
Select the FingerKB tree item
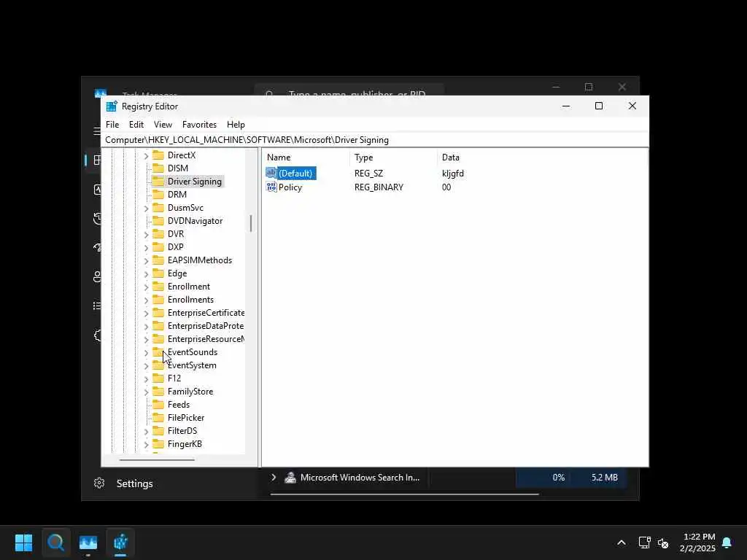tap(185, 444)
